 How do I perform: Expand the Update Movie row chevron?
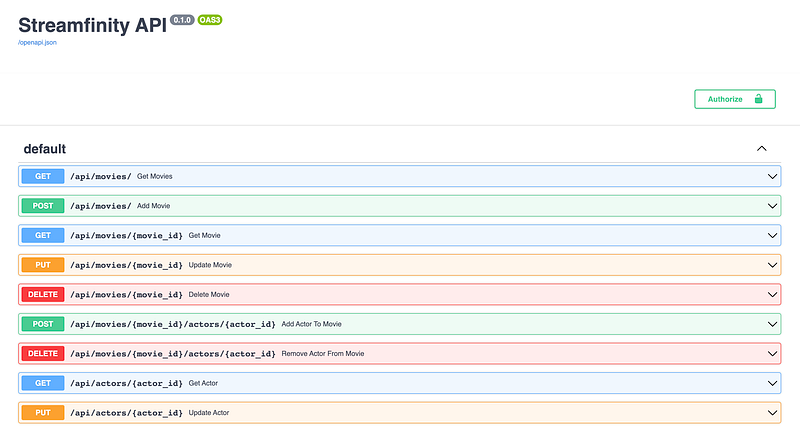coord(772,265)
